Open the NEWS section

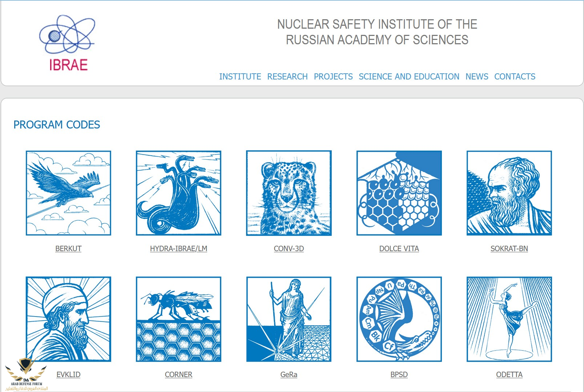pyautogui.click(x=477, y=77)
